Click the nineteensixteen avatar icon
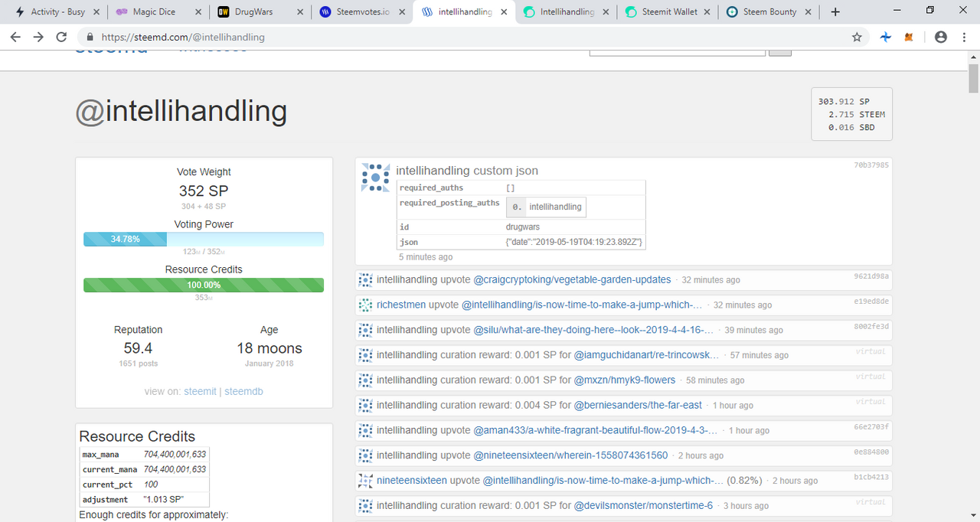Screen dimensions: 980x522 tap(366, 480)
